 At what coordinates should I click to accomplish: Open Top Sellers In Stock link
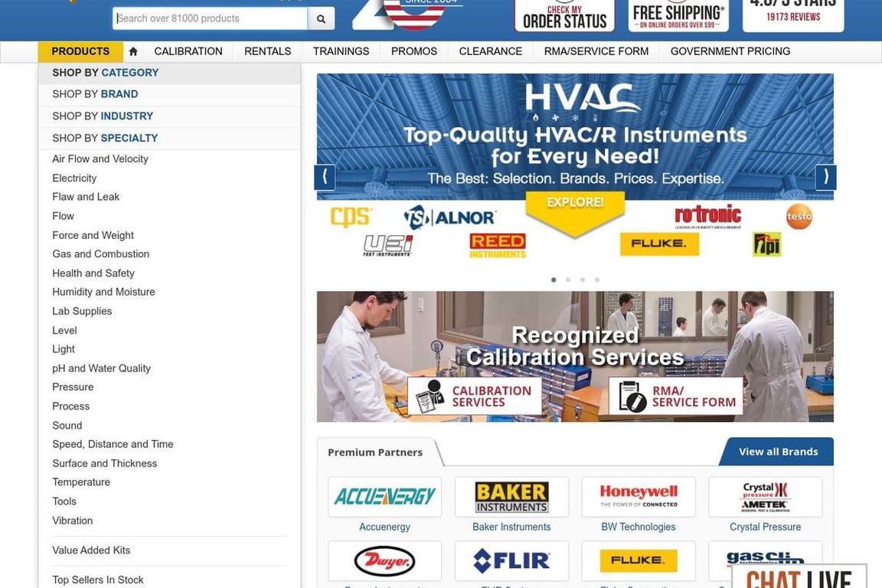coord(98,580)
